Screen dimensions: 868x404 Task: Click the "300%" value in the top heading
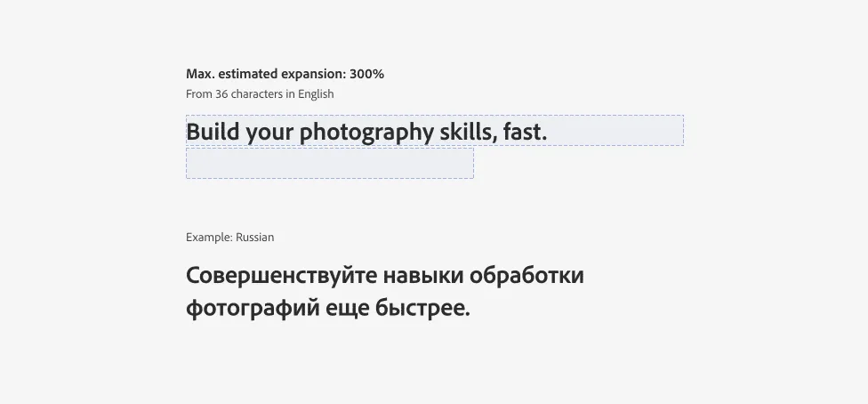pyautogui.click(x=366, y=74)
